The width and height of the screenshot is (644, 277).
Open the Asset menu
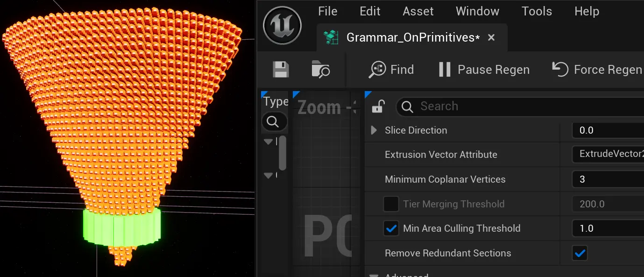click(x=418, y=11)
